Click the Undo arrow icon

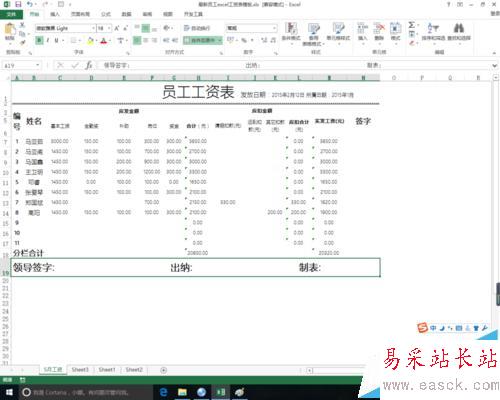click(x=30, y=4)
